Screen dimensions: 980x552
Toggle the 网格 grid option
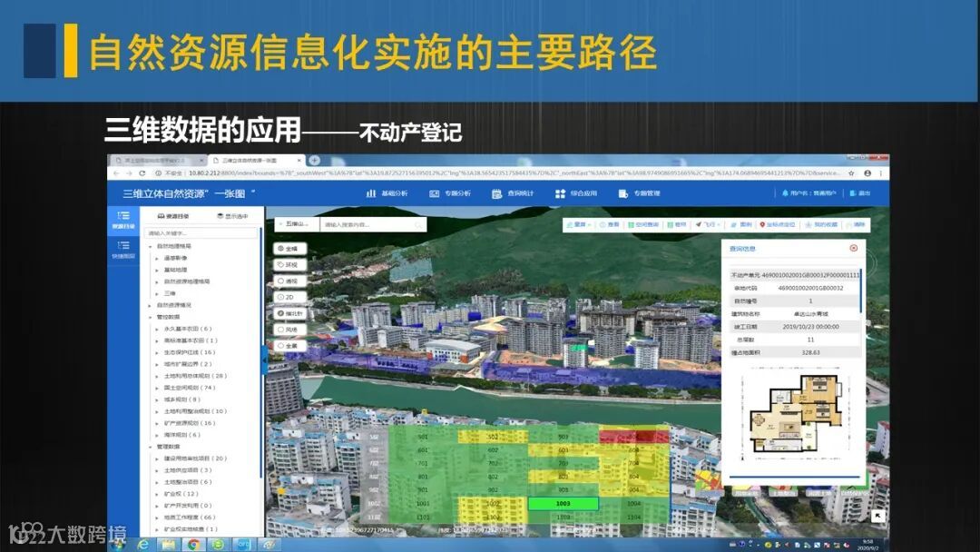tap(290, 330)
